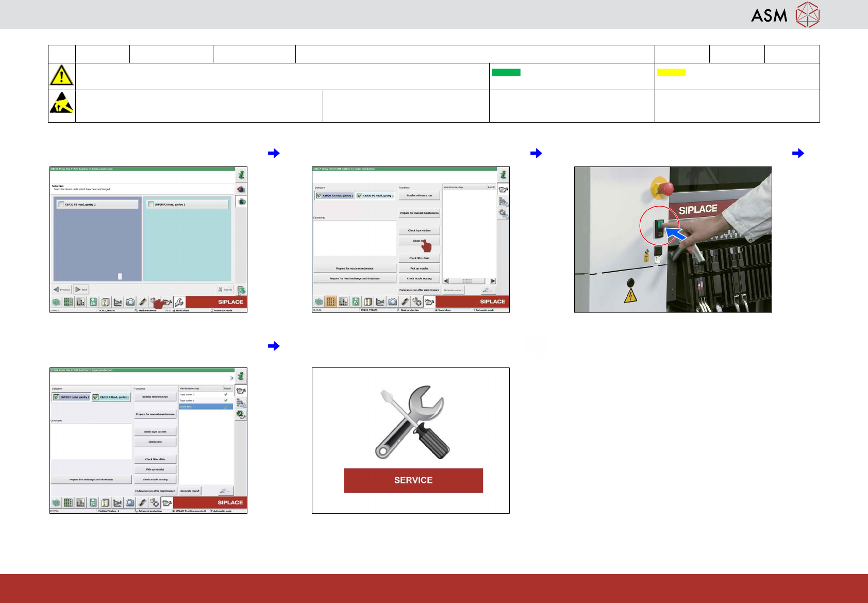
Task: Open camera icon on hardware selection screen toolbar
Action: click(130, 302)
